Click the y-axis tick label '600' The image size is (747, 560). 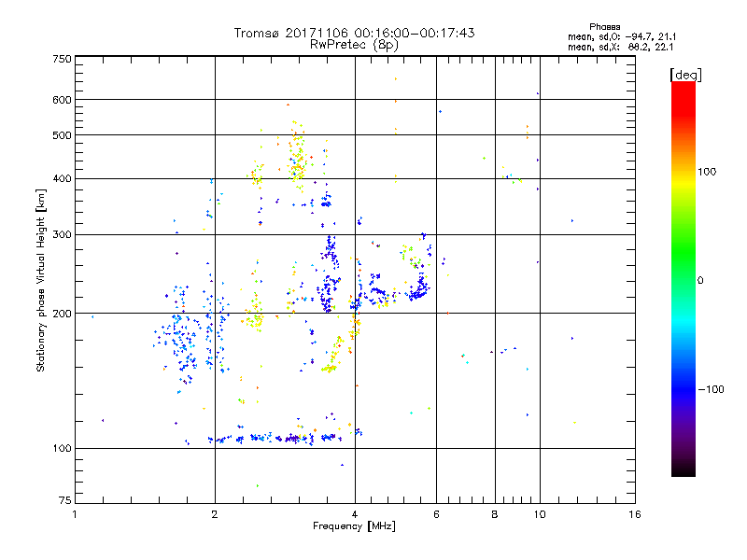(62, 100)
